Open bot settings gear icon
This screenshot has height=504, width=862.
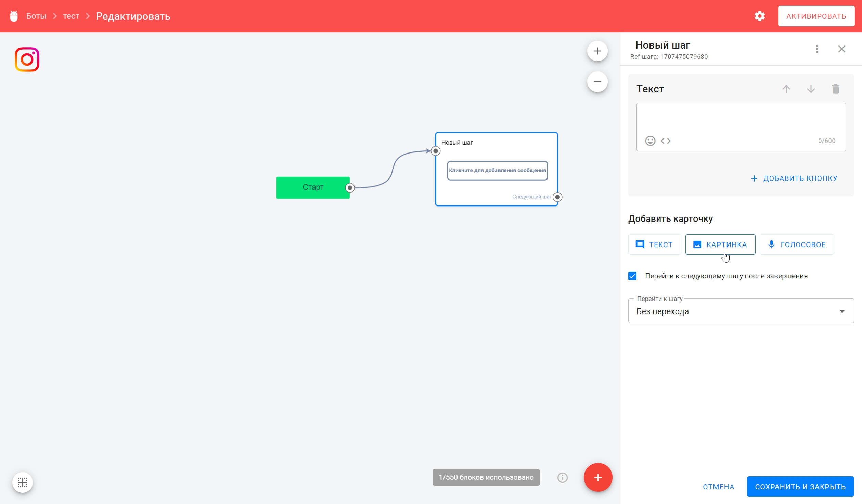point(760,16)
